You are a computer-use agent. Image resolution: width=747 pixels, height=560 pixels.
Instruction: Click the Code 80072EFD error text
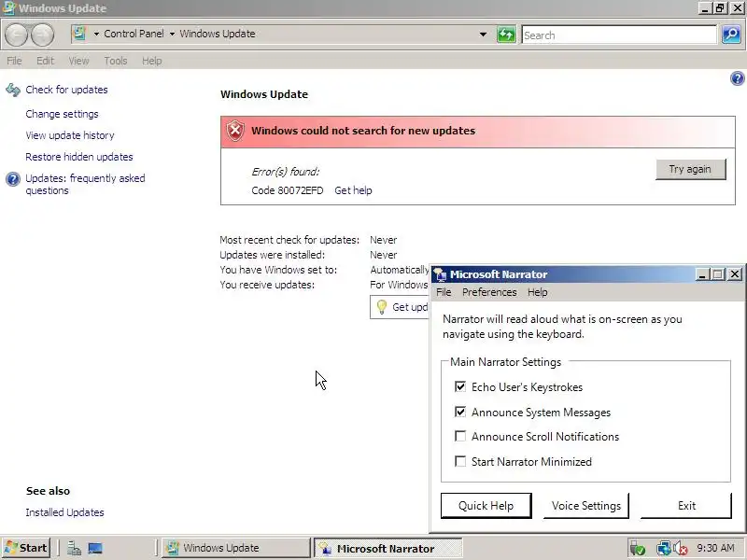tap(288, 190)
